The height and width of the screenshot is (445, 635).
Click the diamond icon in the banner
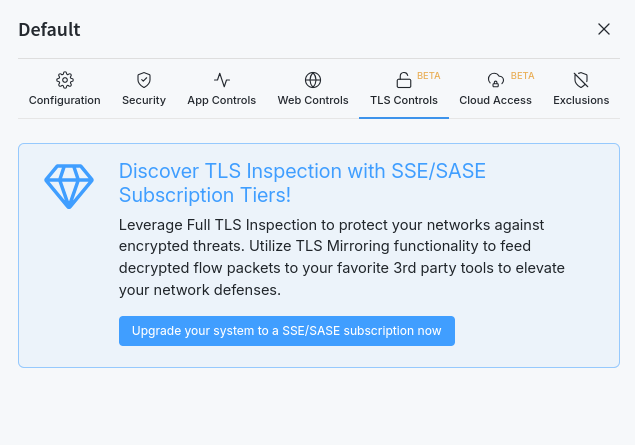[x=69, y=185]
